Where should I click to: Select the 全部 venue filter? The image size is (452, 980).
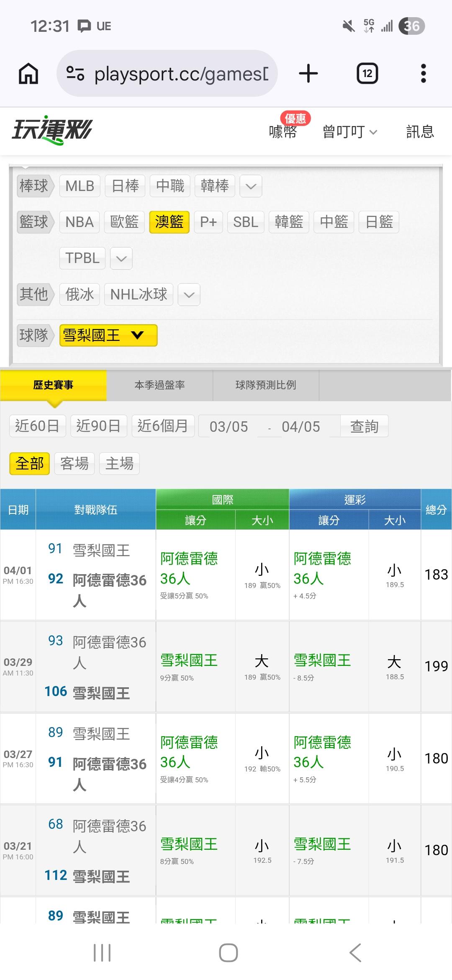[29, 464]
